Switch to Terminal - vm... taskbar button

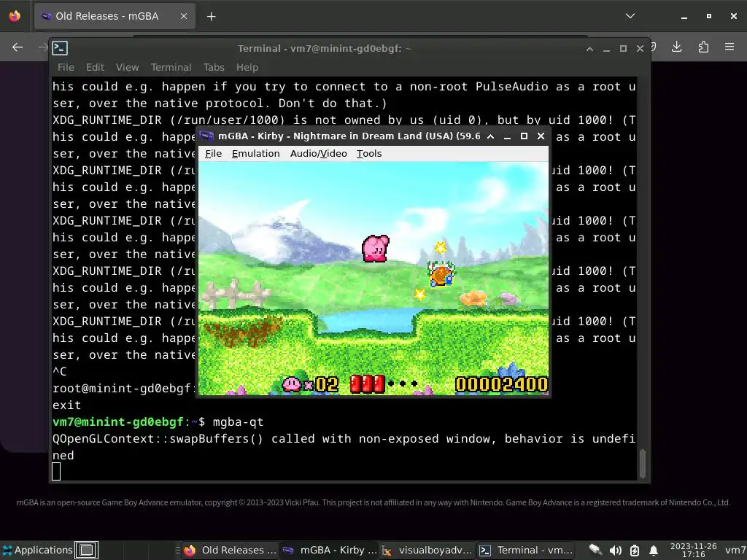point(526,550)
